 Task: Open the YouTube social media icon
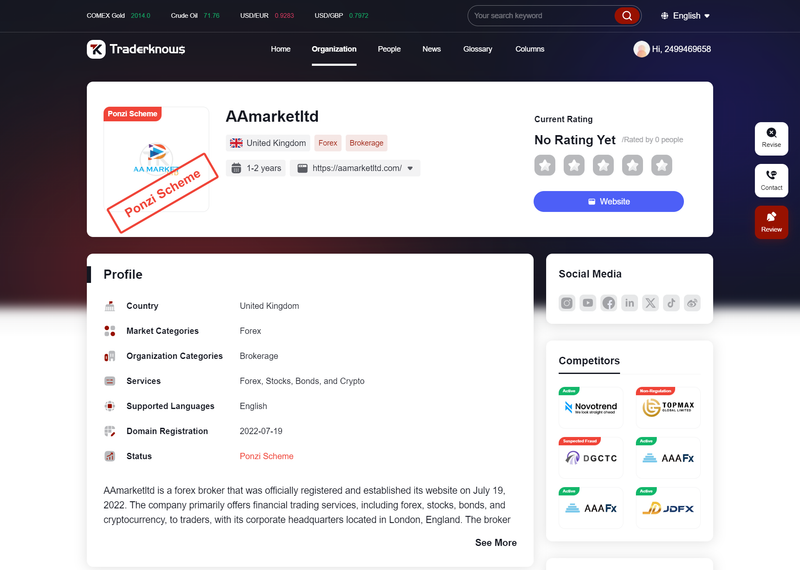pyautogui.click(x=588, y=303)
